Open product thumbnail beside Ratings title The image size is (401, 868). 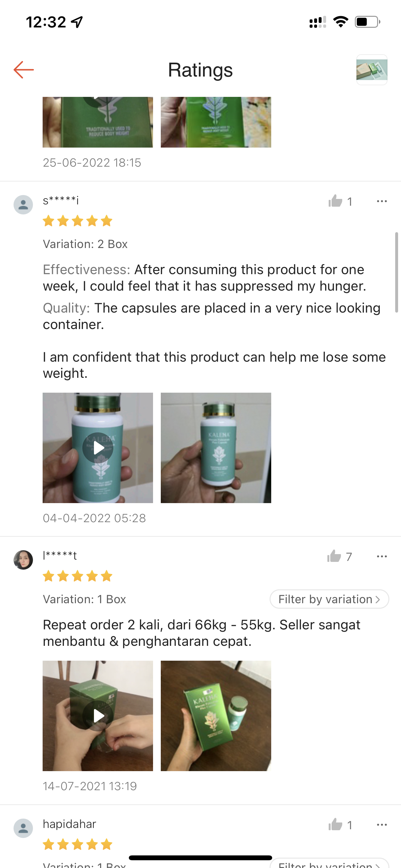coord(372,70)
